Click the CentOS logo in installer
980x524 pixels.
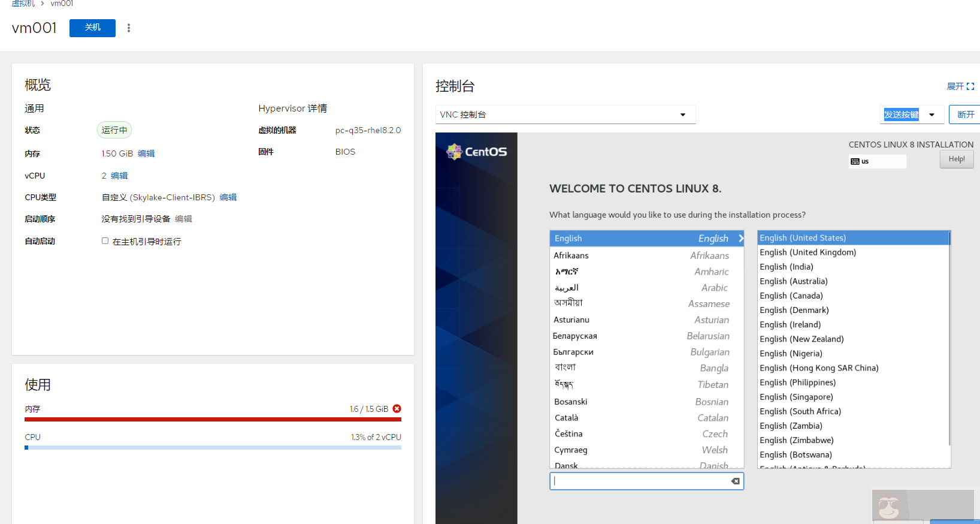click(477, 152)
